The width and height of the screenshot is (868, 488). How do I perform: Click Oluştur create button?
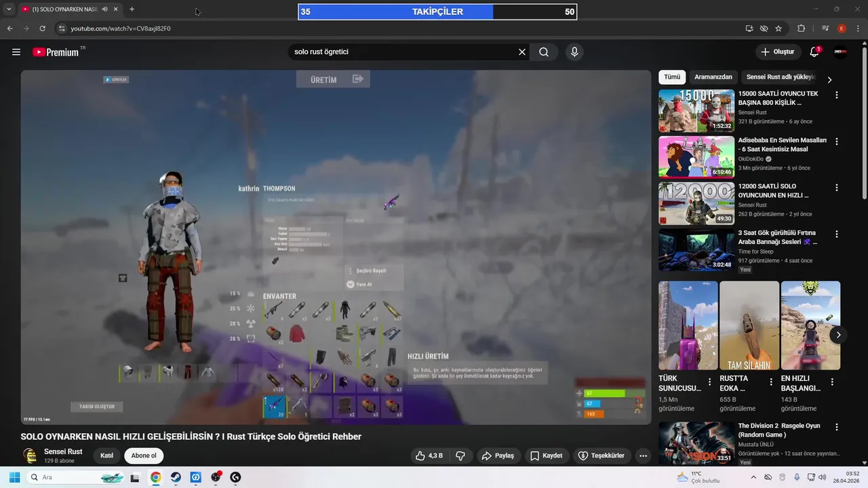click(778, 52)
